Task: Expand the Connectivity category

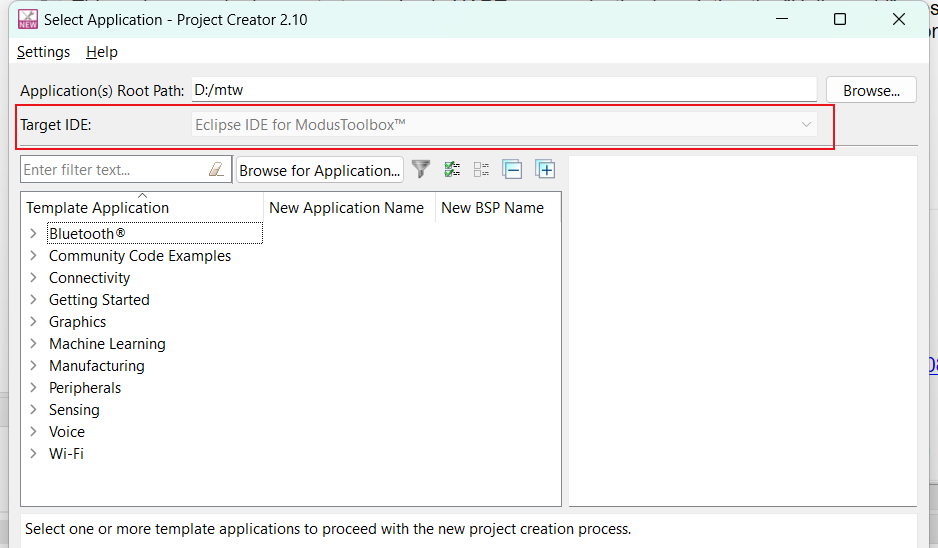Action: pyautogui.click(x=34, y=278)
